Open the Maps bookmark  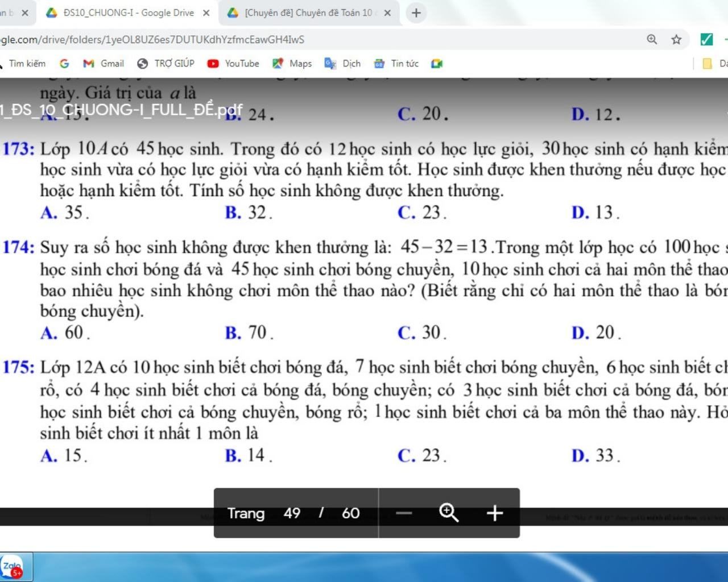(292, 63)
